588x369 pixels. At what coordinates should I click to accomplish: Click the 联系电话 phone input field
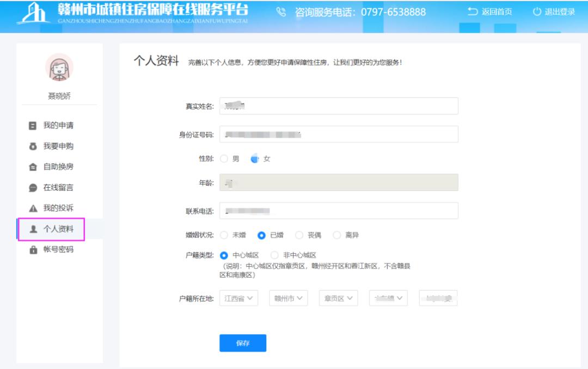coord(338,210)
